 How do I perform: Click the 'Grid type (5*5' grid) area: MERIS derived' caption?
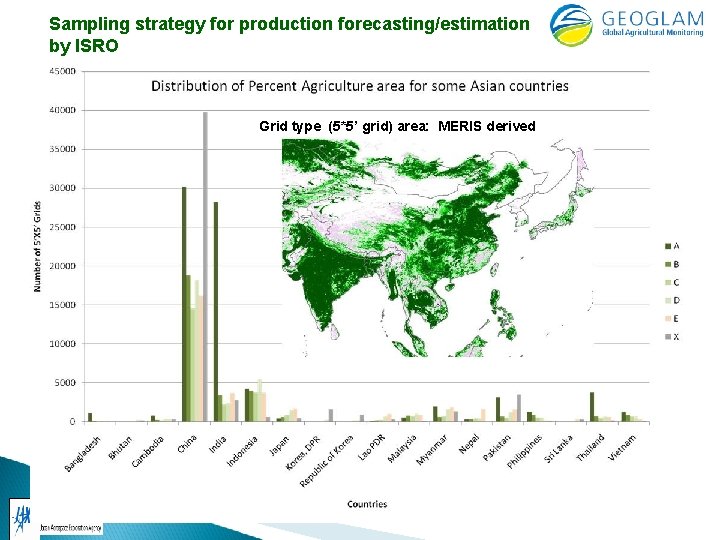(x=397, y=126)
